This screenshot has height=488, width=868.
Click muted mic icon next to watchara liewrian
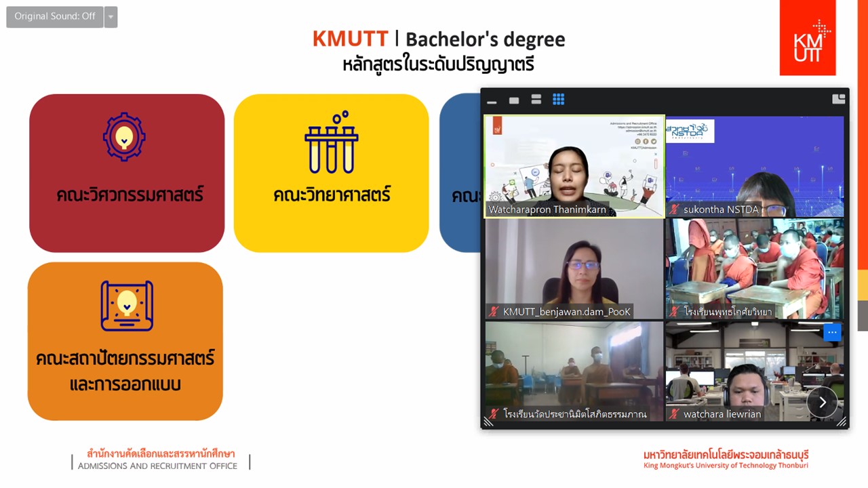pos(674,413)
